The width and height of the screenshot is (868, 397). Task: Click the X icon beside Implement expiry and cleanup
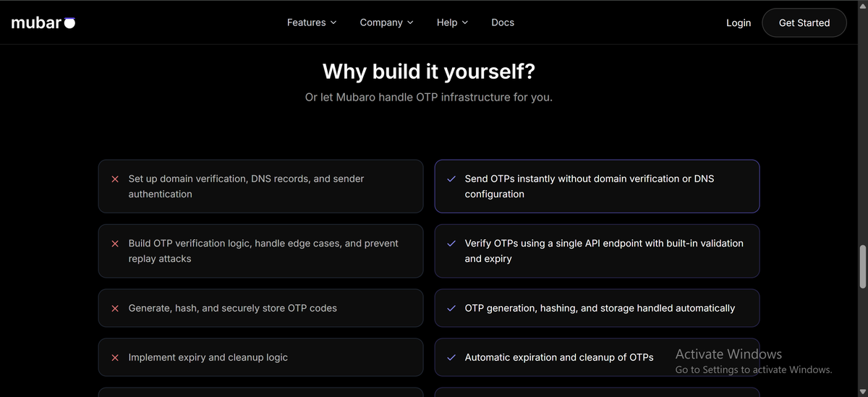tap(115, 357)
